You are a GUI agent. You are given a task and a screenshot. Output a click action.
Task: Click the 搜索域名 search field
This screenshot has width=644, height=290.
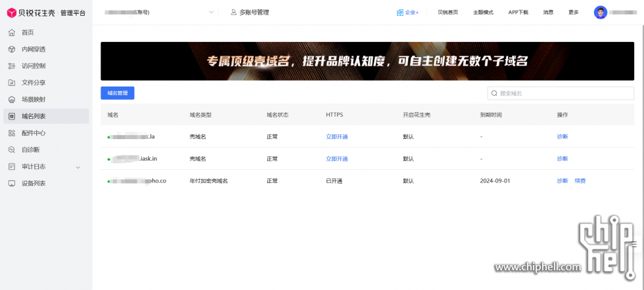click(x=561, y=94)
